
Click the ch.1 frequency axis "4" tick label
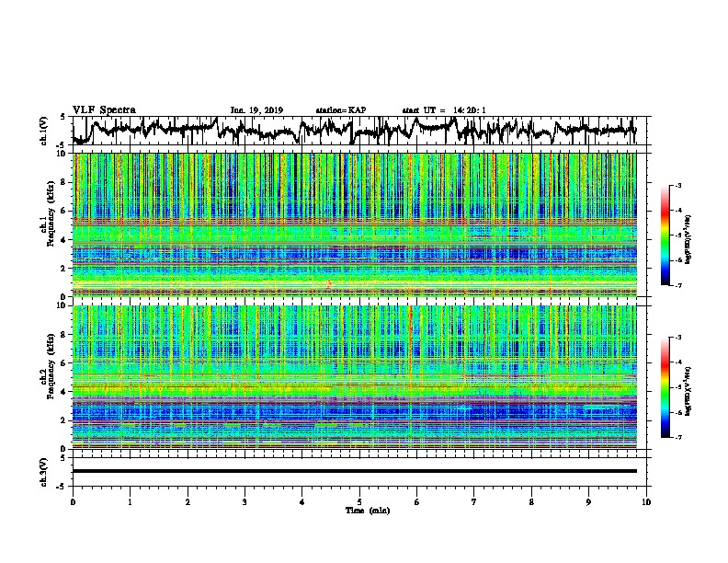(x=64, y=240)
